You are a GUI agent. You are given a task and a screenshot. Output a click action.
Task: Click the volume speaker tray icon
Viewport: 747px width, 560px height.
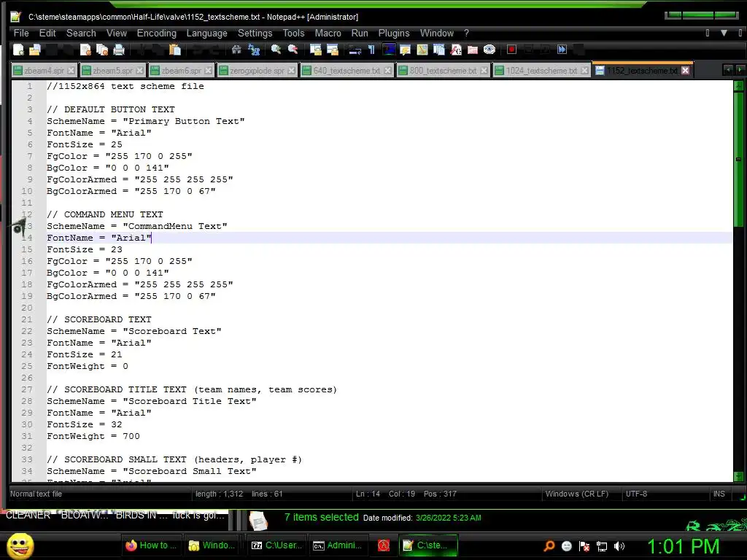619,546
